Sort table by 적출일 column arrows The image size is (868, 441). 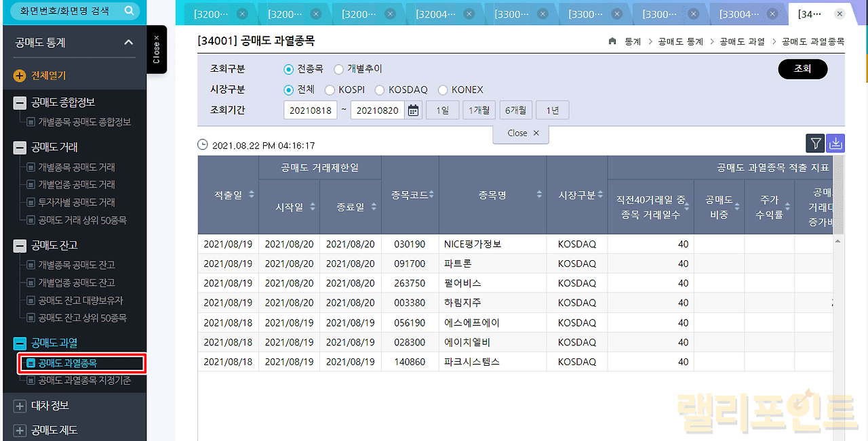pyautogui.click(x=252, y=195)
